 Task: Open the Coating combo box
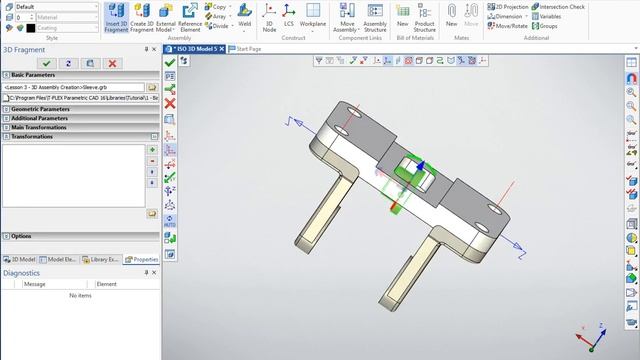pyautogui.click(x=67, y=28)
